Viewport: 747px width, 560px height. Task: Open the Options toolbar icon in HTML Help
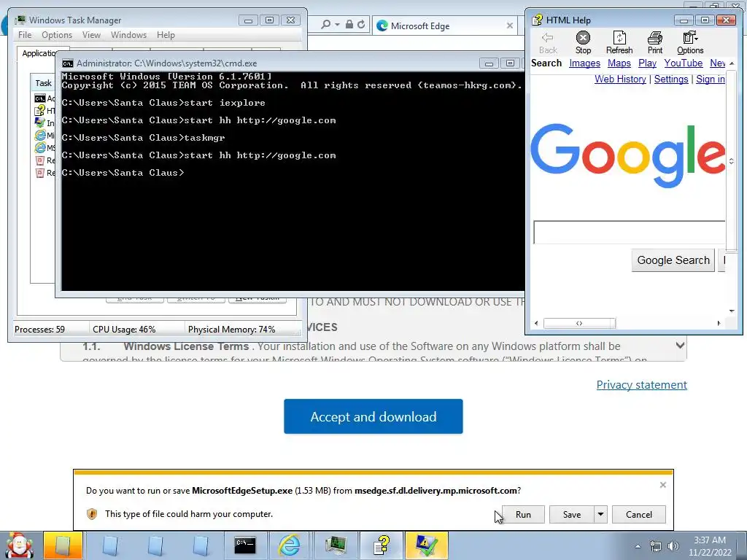tap(690, 38)
